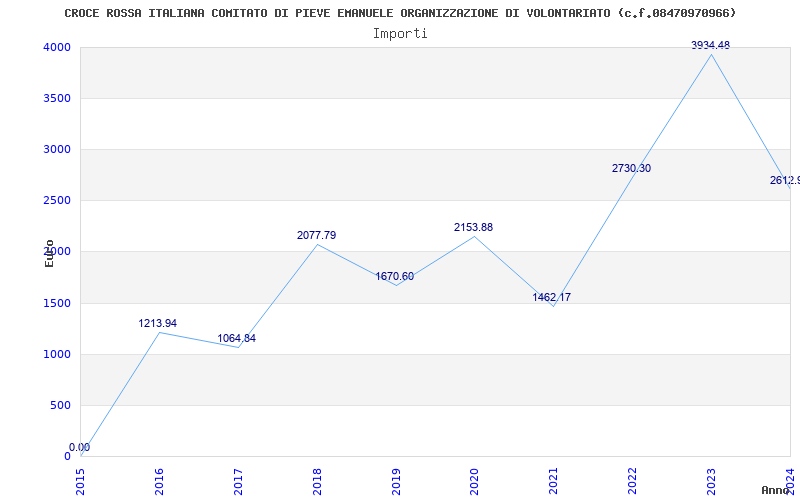The height and width of the screenshot is (500, 800).
Task: Click the x-axis year 2024
Action: tap(790, 482)
